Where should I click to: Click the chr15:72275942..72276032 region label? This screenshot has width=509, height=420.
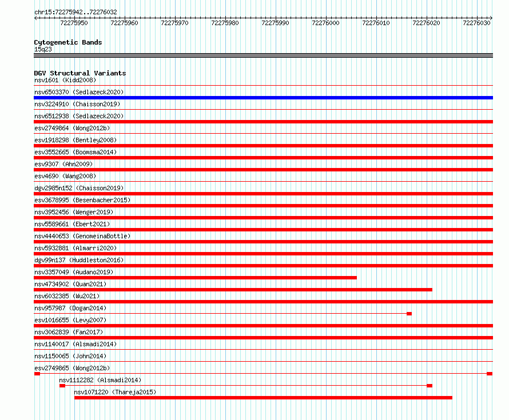click(75, 12)
